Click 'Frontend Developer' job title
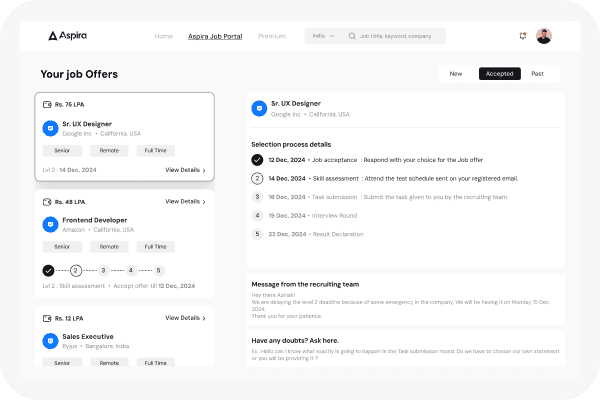The image size is (600, 400). point(95,220)
